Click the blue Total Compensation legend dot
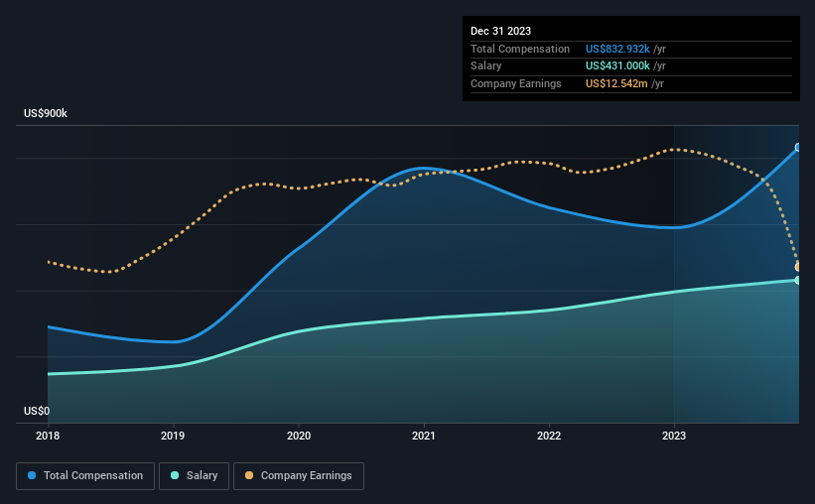This screenshot has width=815, height=504. click(x=32, y=475)
